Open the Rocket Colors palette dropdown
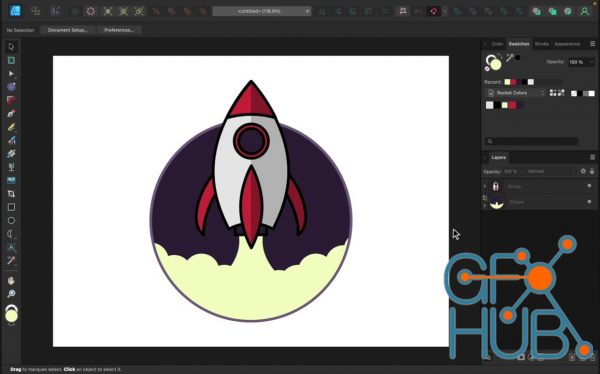This screenshot has height=374, width=600. pos(516,93)
